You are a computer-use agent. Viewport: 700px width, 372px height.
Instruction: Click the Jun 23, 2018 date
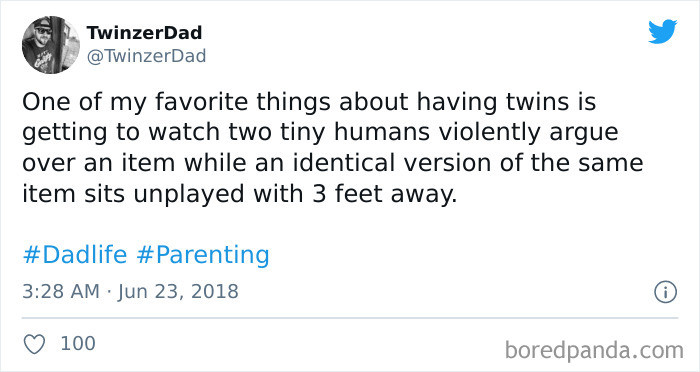click(178, 292)
